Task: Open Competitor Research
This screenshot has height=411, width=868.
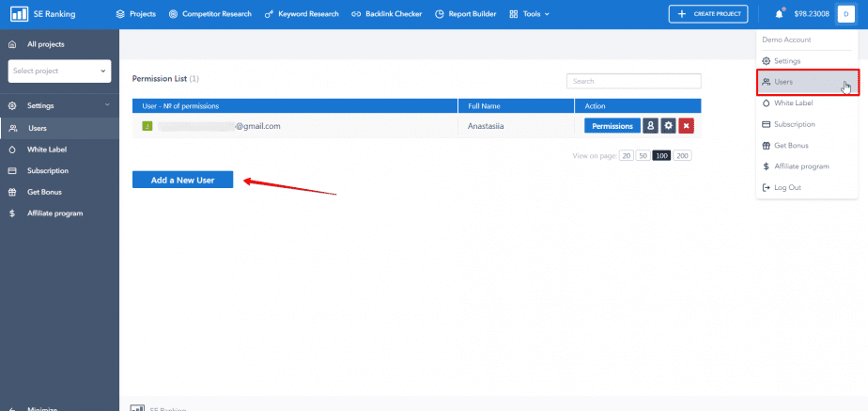Action: 209,14
